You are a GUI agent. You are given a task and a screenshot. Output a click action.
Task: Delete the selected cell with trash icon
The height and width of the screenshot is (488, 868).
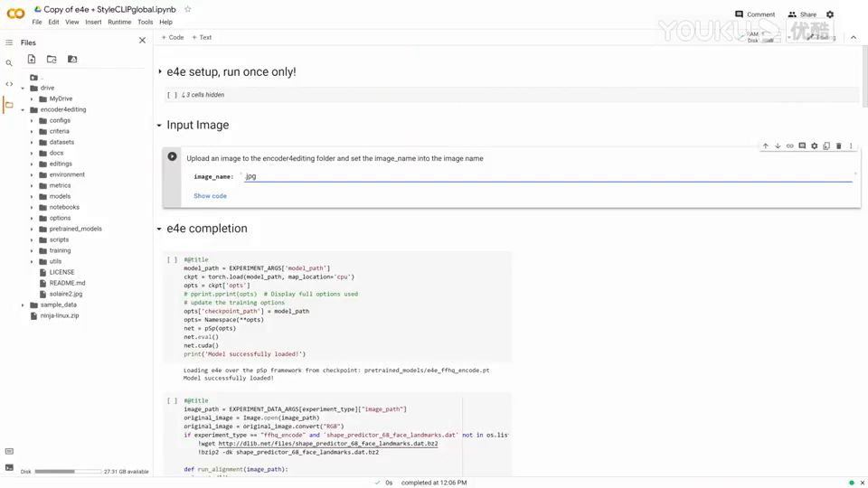click(838, 145)
